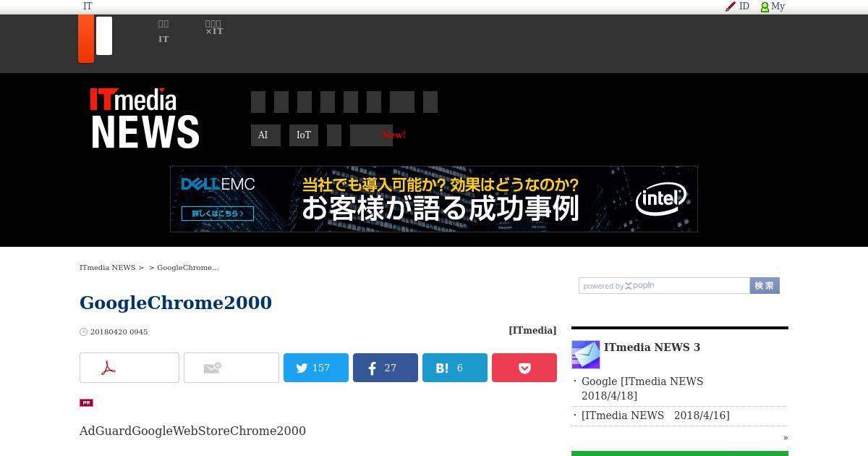Screen dimensions: 868x456
Task: Open Google [ITmedia NEWS 2018/4/18] link
Action: pyautogui.click(x=642, y=389)
